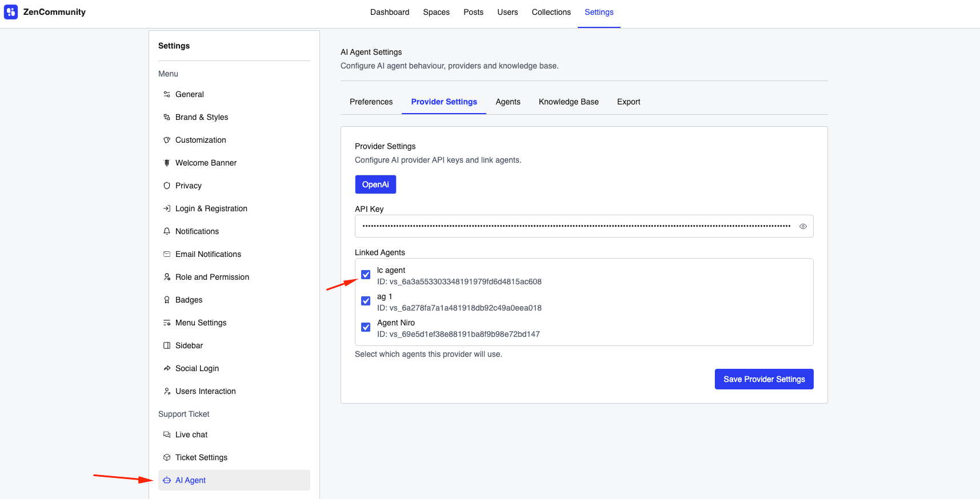Open Role and Permission settings

tap(234, 277)
